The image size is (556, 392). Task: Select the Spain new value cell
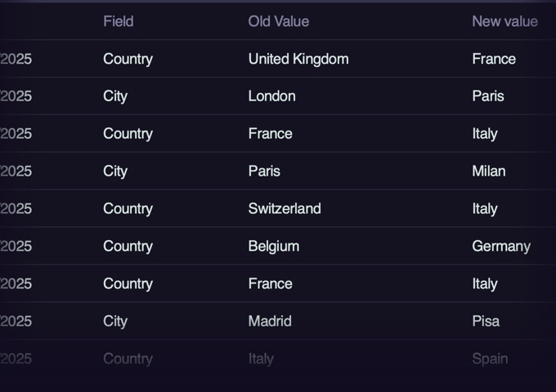coord(489,359)
